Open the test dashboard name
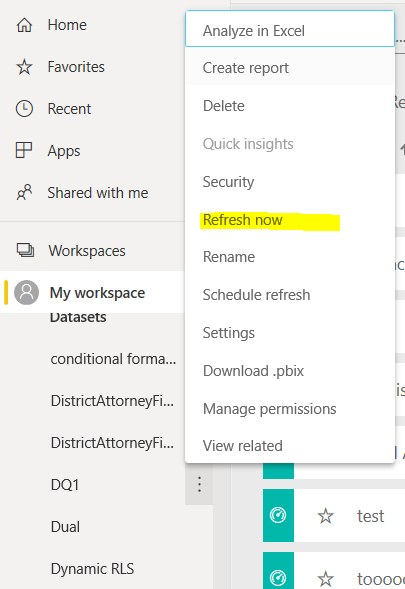This screenshot has height=589, width=405. [370, 516]
